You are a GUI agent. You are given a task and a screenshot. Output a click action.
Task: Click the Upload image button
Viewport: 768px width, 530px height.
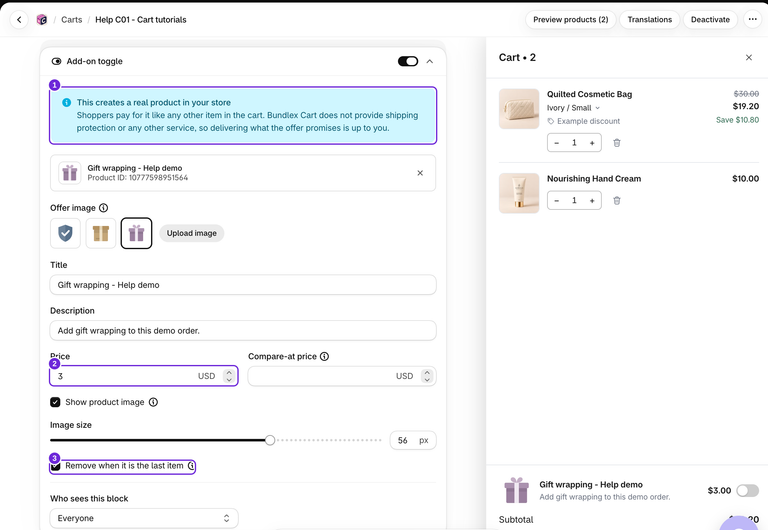click(x=192, y=233)
